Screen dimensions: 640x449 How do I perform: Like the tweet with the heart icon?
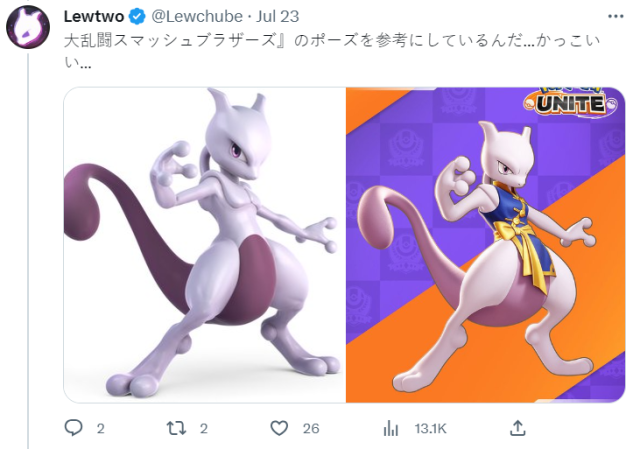pos(279,428)
